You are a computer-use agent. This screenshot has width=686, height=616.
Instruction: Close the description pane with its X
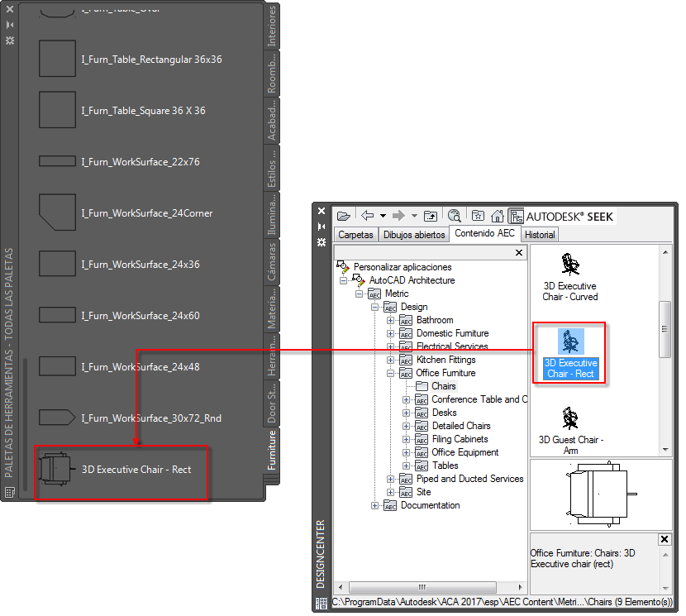click(x=665, y=539)
